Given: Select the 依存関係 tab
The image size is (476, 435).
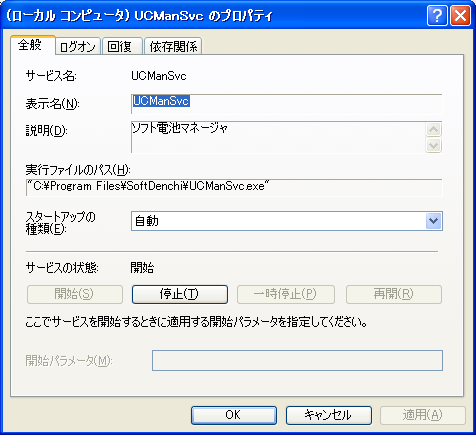Looking at the screenshot, I should coord(173,46).
